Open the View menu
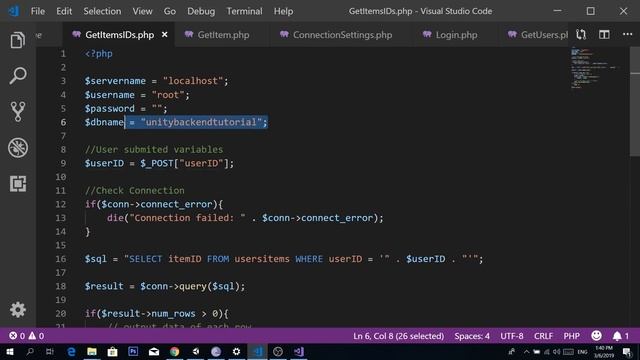 point(142,11)
